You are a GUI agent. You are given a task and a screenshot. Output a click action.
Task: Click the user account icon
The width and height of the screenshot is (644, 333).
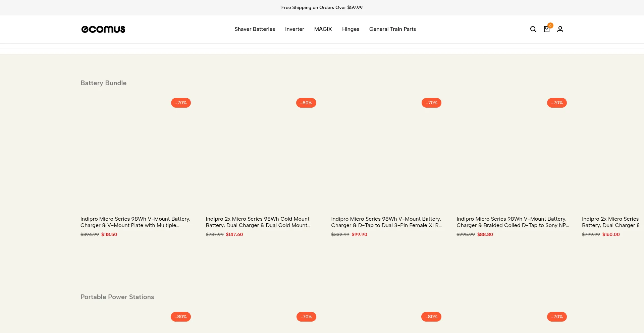560,29
